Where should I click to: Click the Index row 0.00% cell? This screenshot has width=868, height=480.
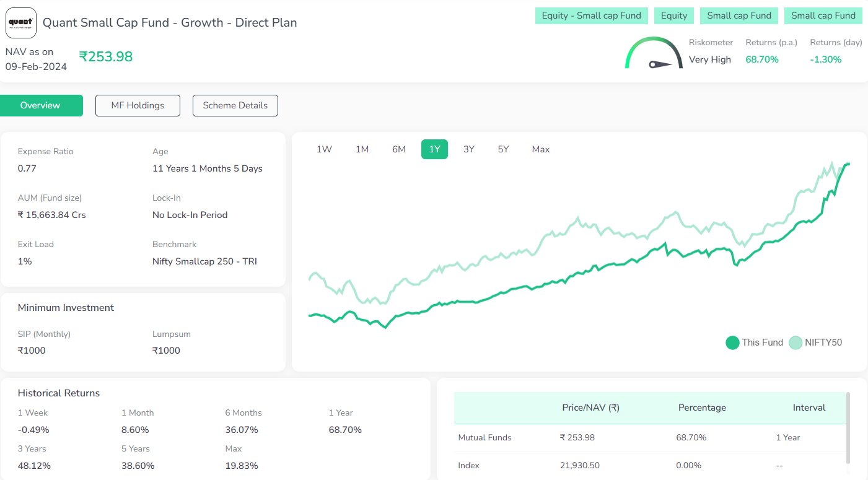pos(688,465)
